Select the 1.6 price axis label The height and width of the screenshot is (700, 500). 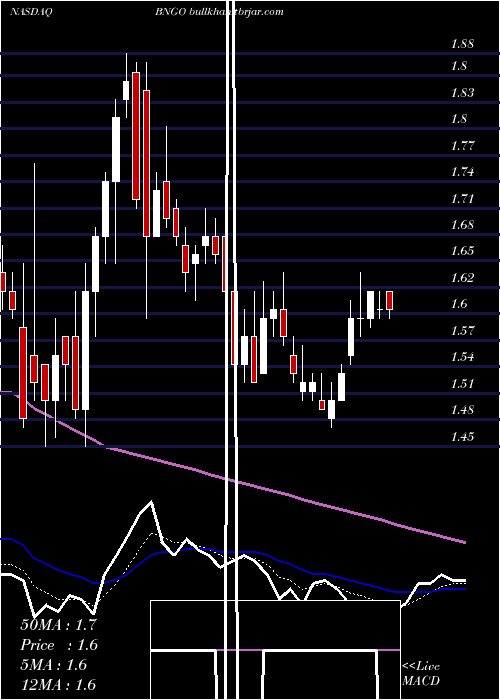coord(459,304)
